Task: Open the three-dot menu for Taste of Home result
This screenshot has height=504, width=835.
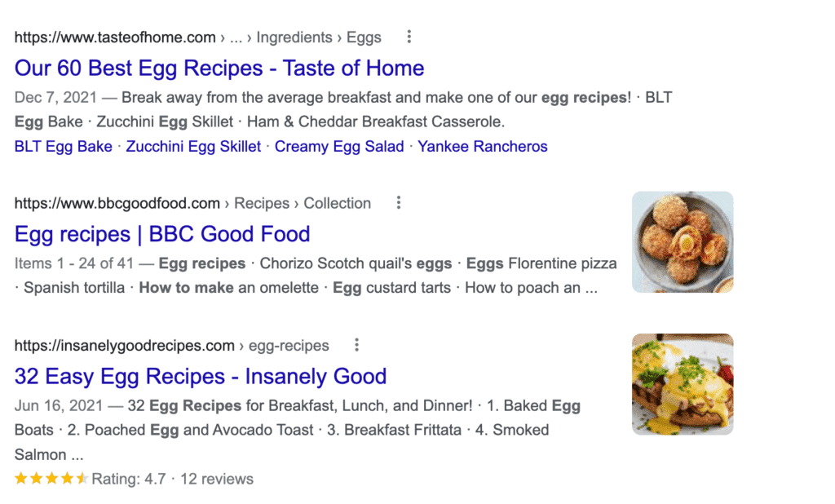Action: (x=409, y=37)
